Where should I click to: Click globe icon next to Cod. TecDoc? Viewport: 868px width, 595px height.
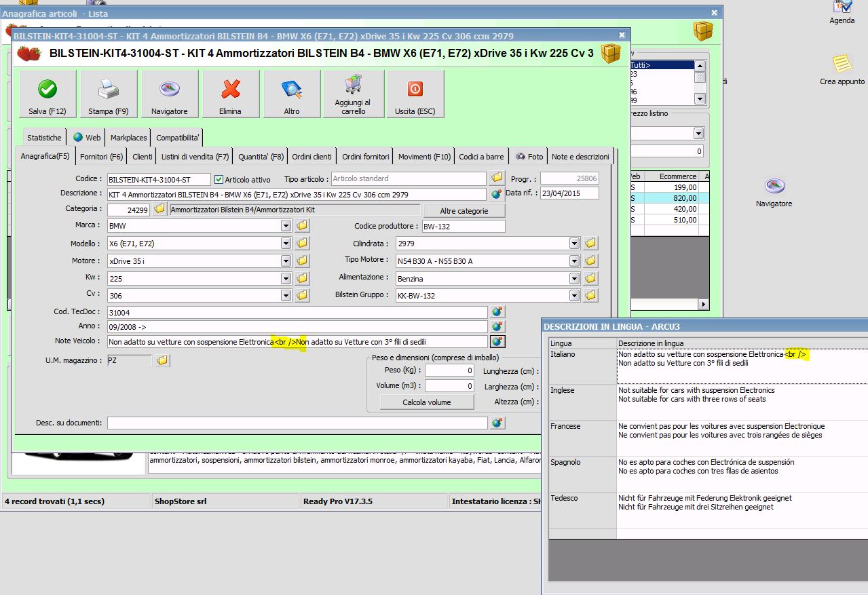click(497, 312)
